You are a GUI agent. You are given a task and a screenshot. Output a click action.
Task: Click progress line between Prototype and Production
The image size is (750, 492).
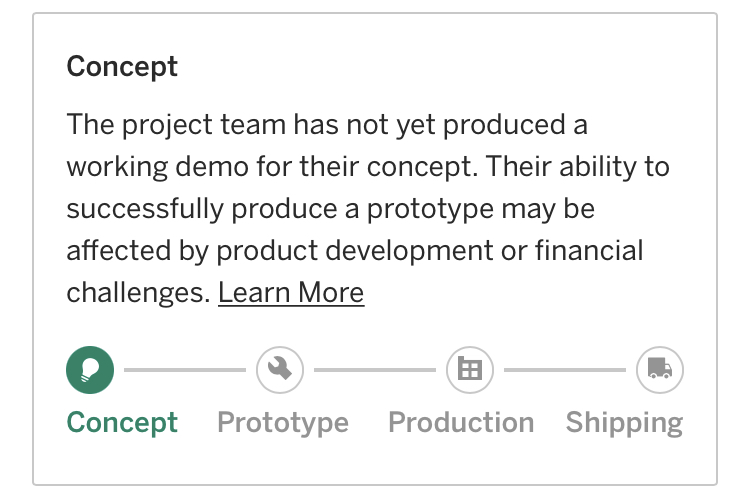375,370
